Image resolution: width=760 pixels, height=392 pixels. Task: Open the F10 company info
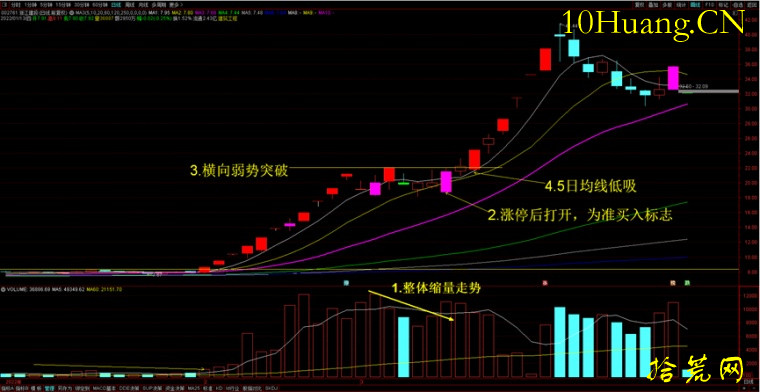click(x=710, y=5)
